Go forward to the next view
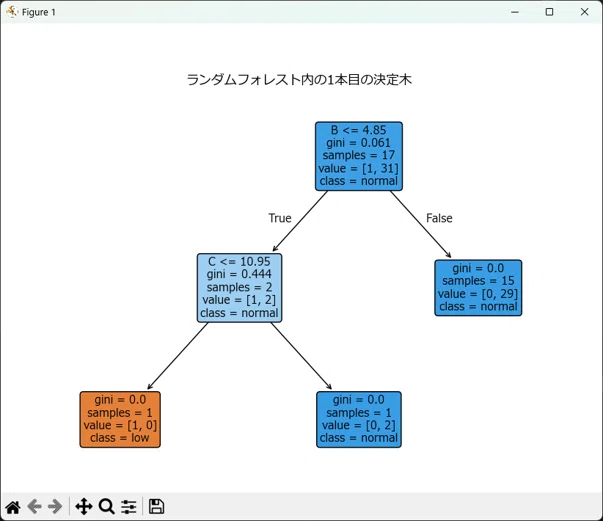 [55, 507]
